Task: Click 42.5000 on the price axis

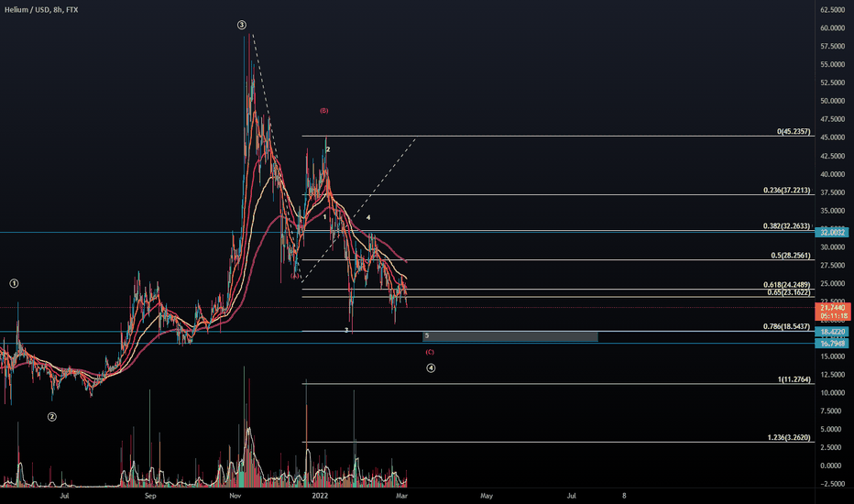Action: pos(833,156)
